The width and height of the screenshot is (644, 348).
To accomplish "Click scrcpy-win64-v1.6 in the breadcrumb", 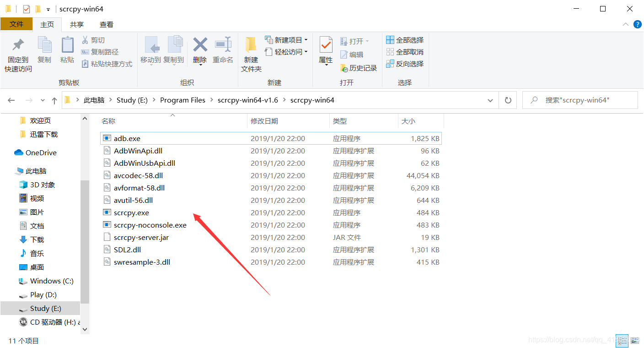I will pyautogui.click(x=247, y=100).
